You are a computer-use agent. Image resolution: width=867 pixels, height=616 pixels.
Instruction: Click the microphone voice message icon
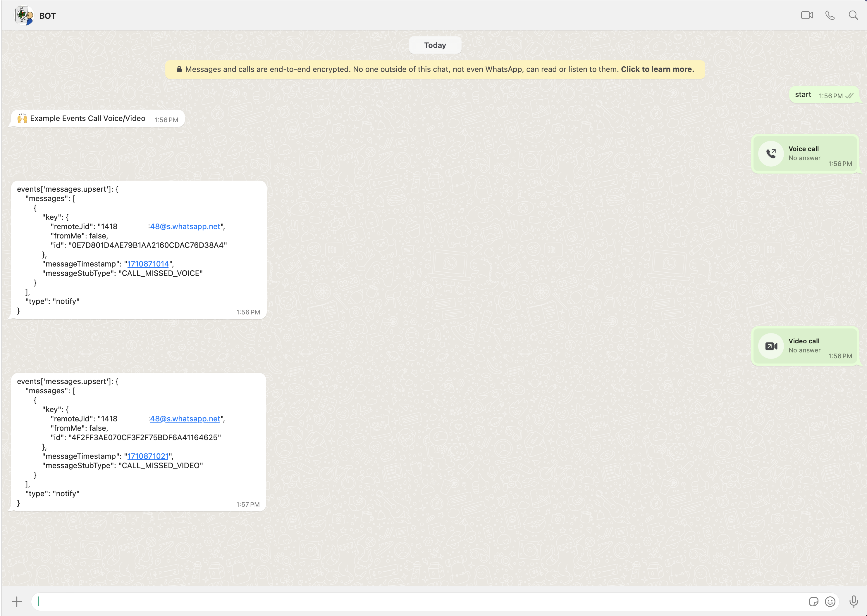[854, 602]
